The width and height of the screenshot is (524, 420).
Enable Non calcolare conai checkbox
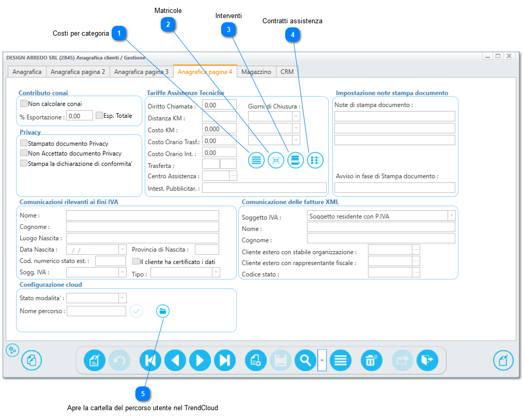pos(24,104)
